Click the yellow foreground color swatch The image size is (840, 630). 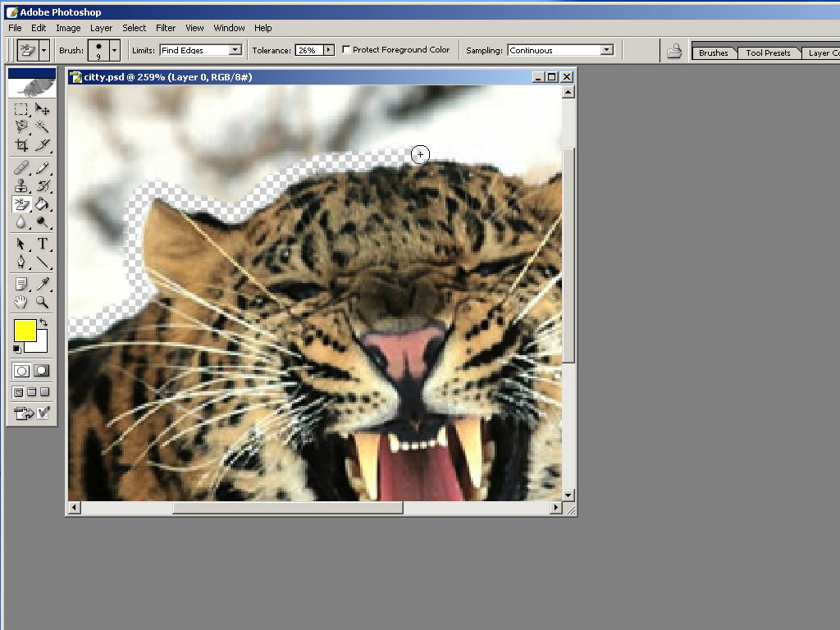pos(25,330)
